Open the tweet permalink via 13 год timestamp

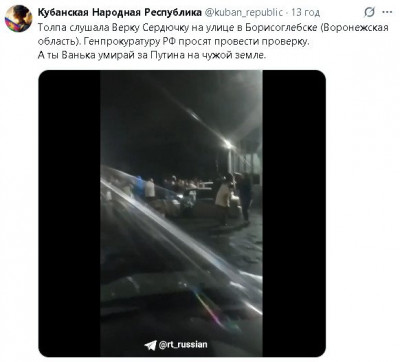click(x=306, y=13)
